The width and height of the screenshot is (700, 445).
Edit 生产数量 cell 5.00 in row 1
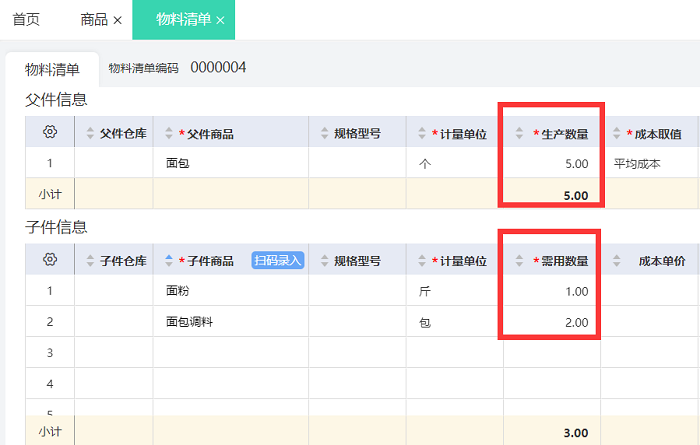pos(552,163)
